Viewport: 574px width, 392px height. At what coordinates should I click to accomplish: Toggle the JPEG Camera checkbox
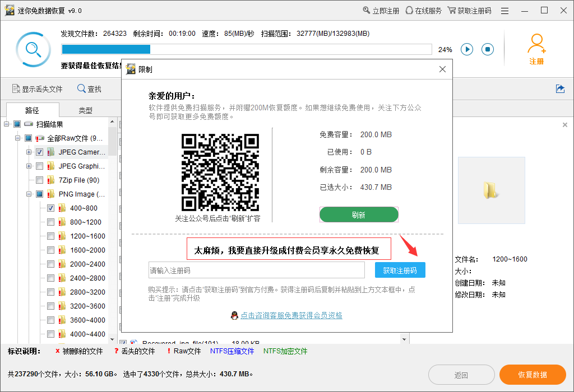pyautogui.click(x=40, y=152)
